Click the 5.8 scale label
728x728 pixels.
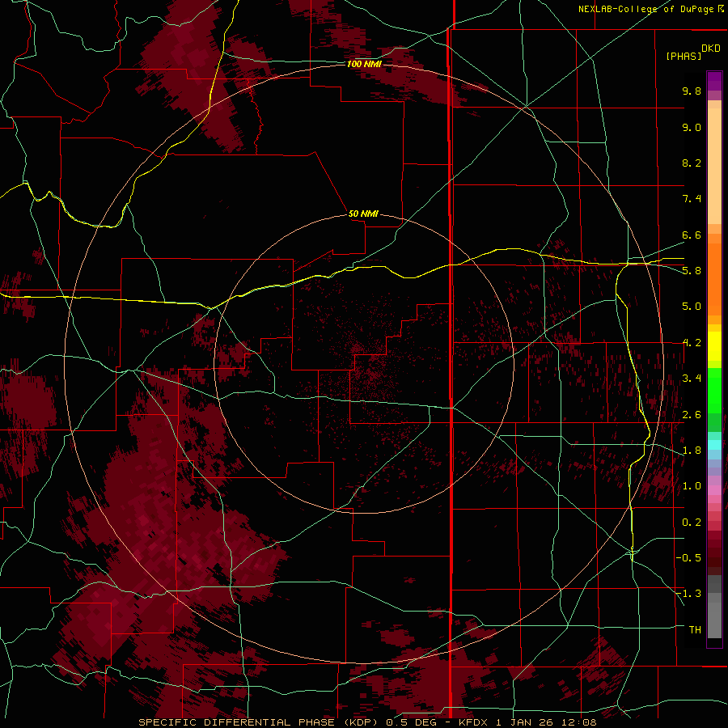[692, 271]
